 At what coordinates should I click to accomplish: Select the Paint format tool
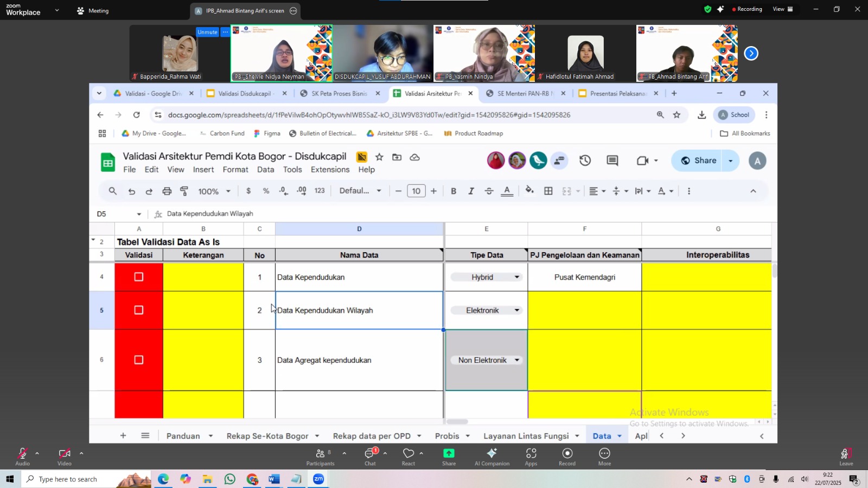click(184, 191)
